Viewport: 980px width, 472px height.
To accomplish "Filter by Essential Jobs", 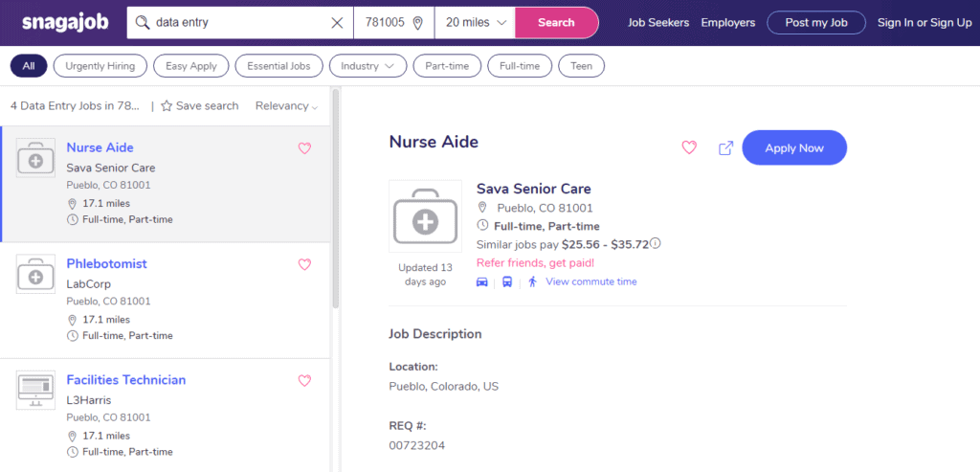I will click(278, 66).
